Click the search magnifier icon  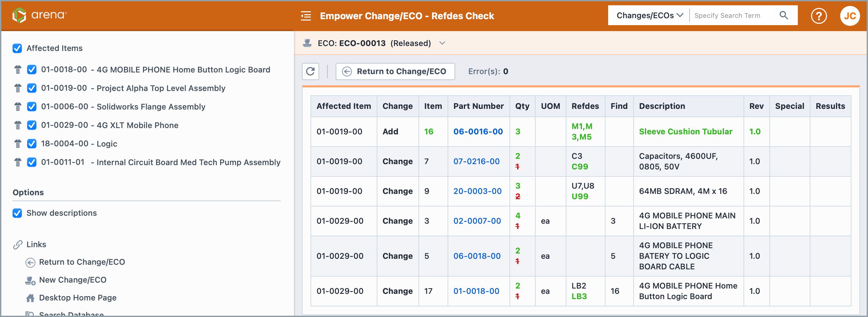[x=784, y=16]
